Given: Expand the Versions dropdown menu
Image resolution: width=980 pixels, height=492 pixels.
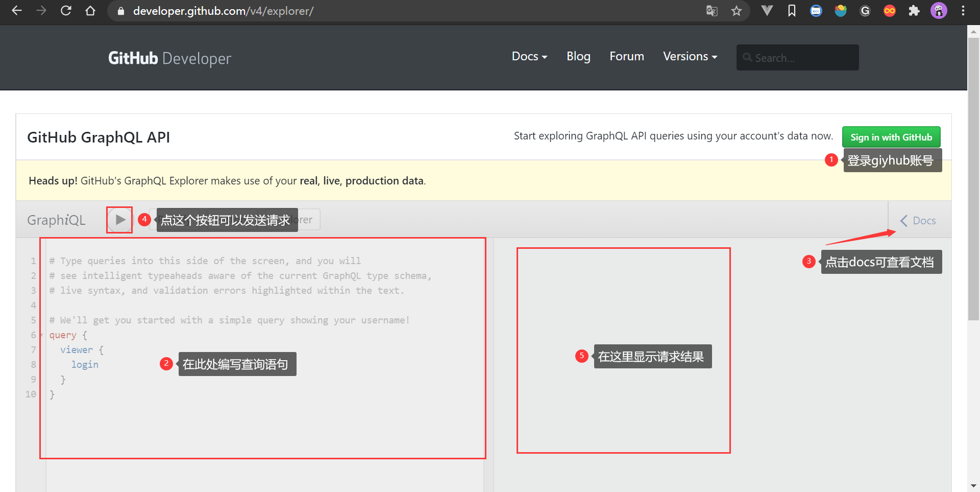Looking at the screenshot, I should tap(690, 57).
